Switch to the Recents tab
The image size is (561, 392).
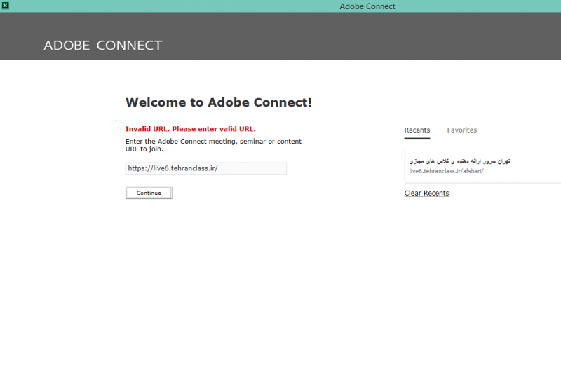point(417,130)
